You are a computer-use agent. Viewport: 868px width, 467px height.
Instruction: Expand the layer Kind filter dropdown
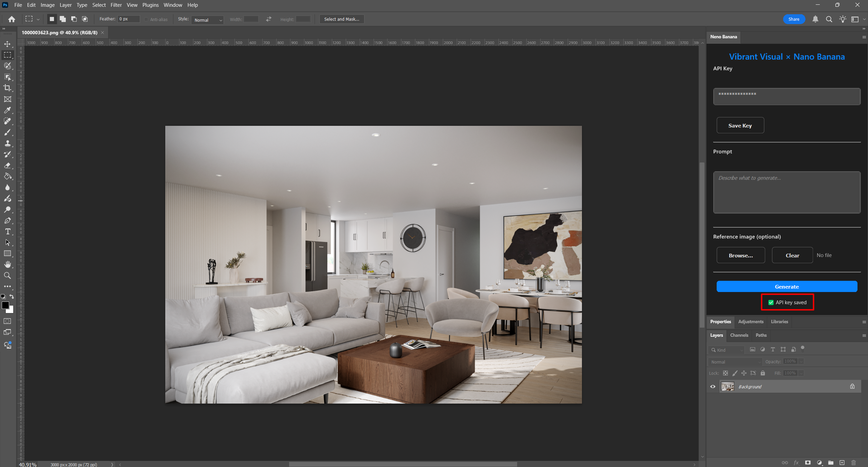tap(726, 350)
